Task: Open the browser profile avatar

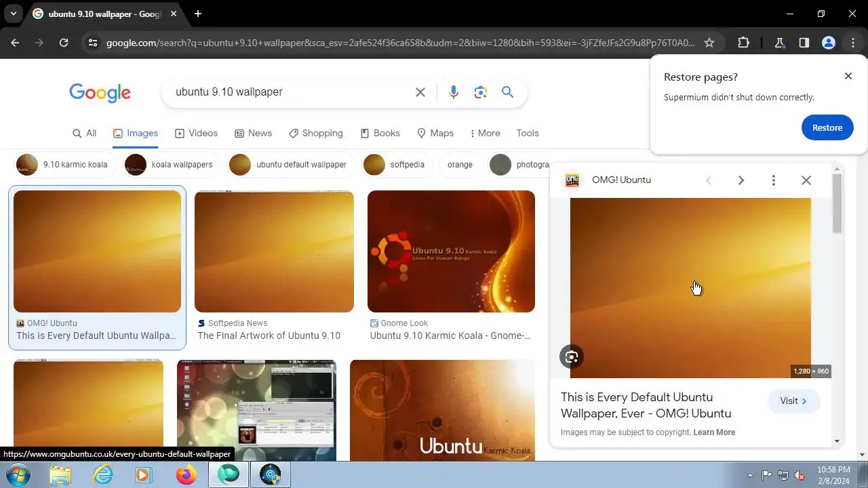Action: 828,43
